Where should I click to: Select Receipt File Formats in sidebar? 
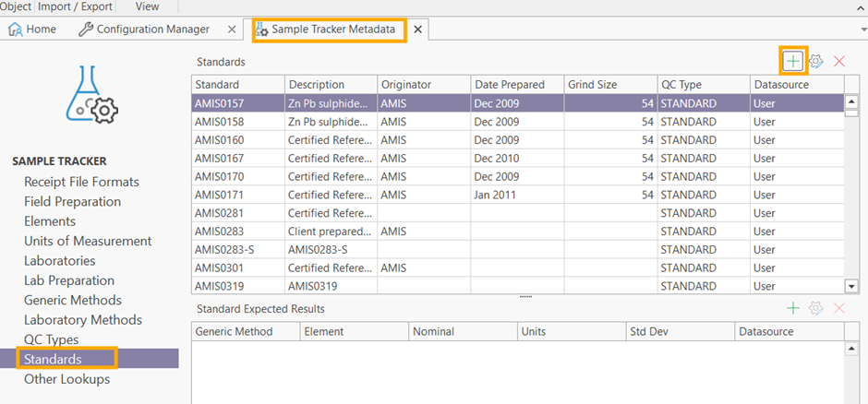coord(81,182)
